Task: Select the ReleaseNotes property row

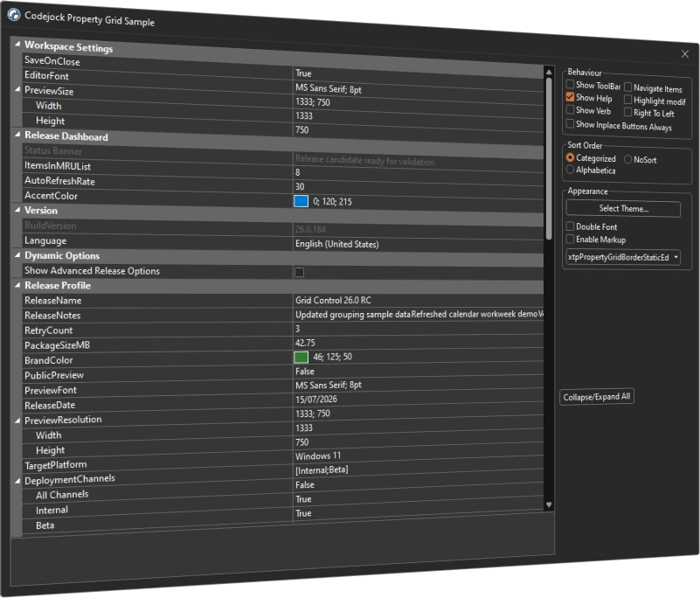Action: click(283, 315)
